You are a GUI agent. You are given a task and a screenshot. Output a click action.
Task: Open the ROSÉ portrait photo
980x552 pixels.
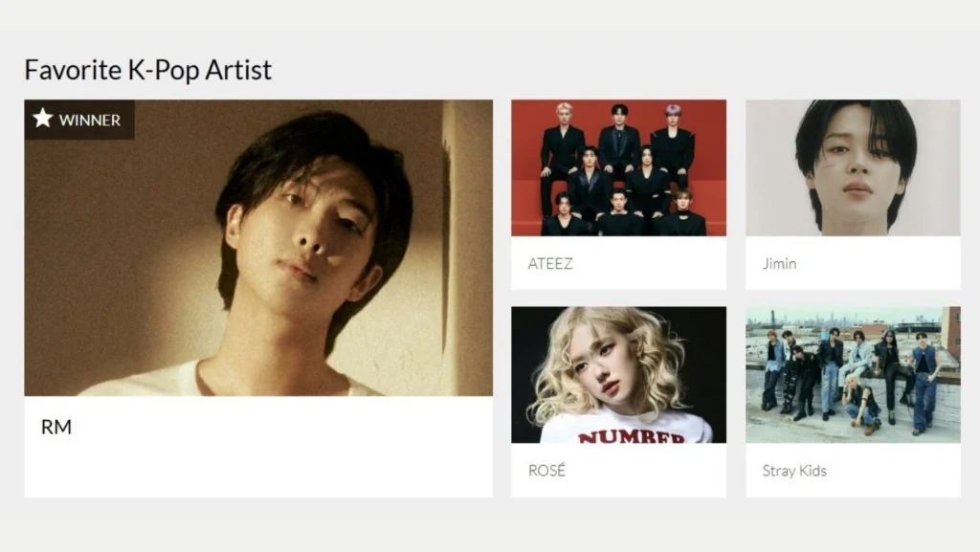(x=619, y=375)
